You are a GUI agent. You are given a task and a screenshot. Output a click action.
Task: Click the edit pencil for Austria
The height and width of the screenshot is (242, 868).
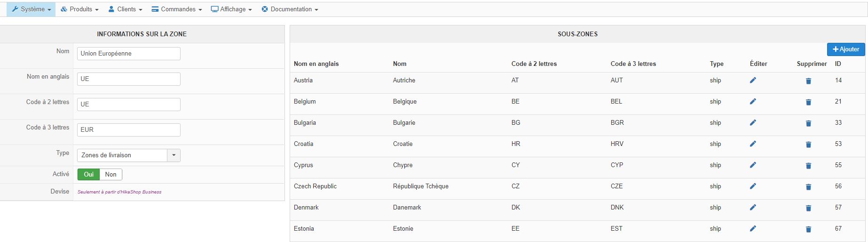(x=753, y=81)
